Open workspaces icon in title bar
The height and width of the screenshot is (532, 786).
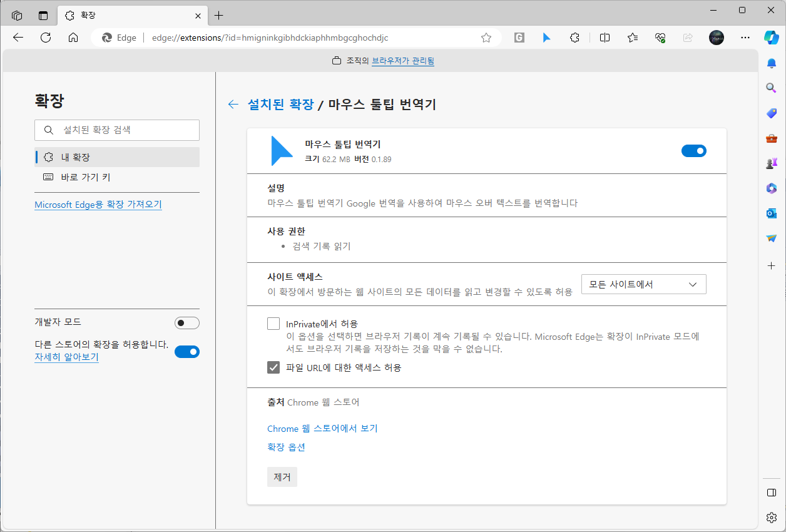click(17, 15)
